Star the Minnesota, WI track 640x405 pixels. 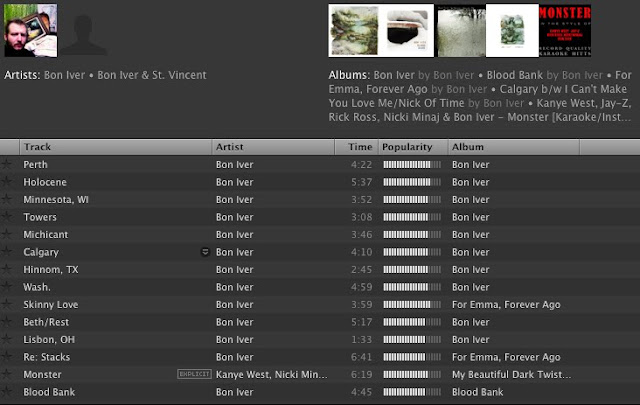tap(7, 199)
